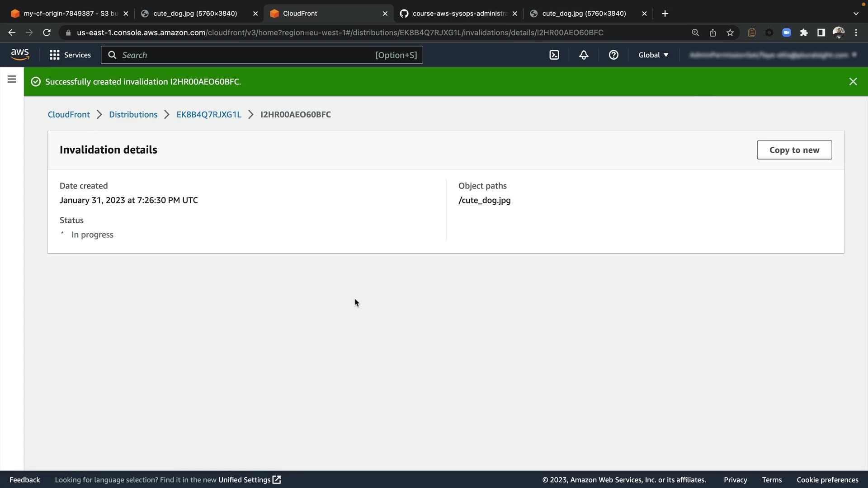Open the help question mark icon
Viewport: 868px width, 488px height.
tap(613, 55)
